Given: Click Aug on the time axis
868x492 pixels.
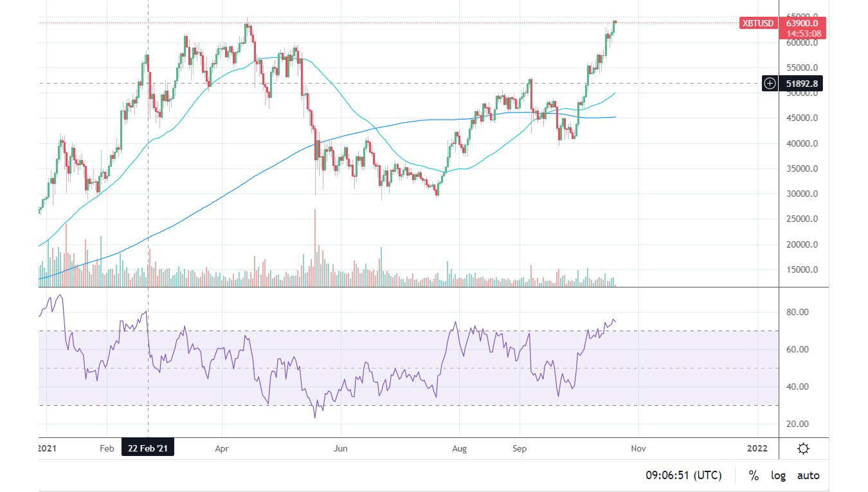Looking at the screenshot, I should pos(459,448).
